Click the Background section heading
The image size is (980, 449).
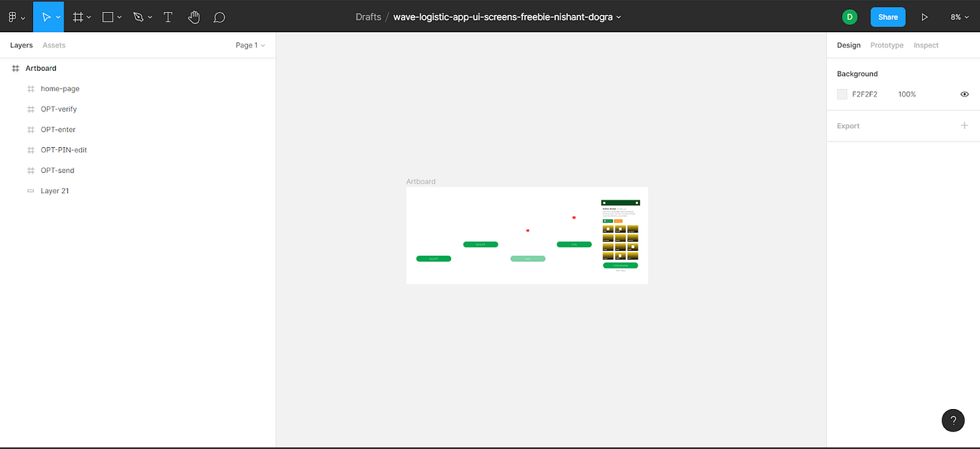(x=857, y=74)
